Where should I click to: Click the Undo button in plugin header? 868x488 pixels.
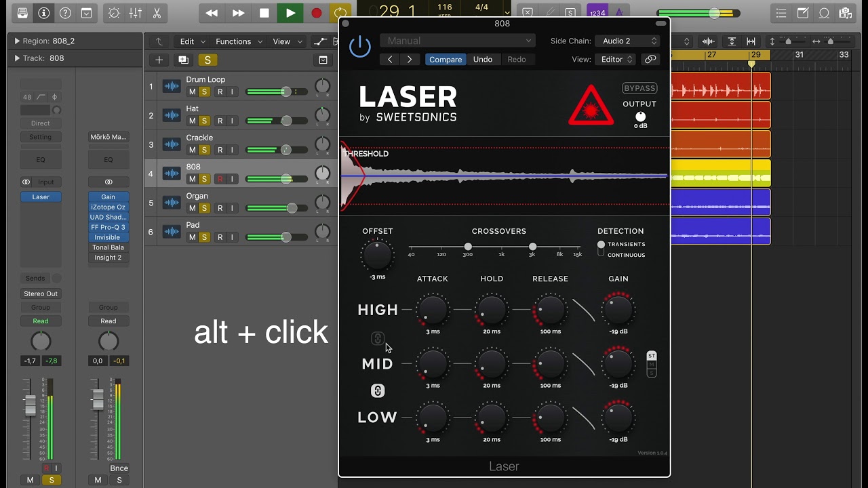click(x=483, y=59)
